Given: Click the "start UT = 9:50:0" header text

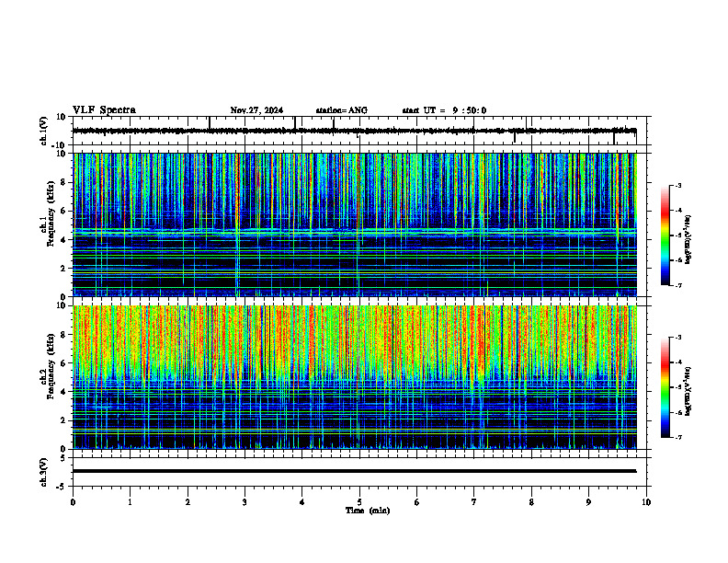Looking at the screenshot, I should (444, 110).
